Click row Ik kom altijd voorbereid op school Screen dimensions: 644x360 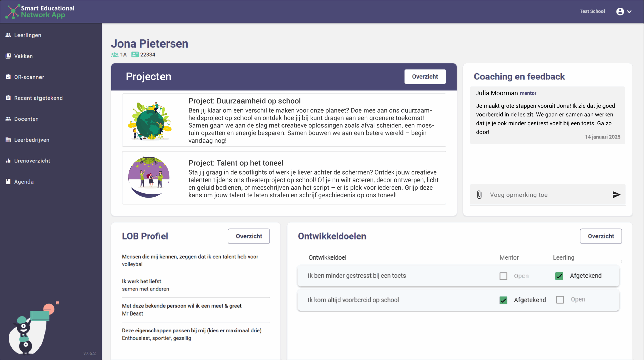[x=458, y=300]
